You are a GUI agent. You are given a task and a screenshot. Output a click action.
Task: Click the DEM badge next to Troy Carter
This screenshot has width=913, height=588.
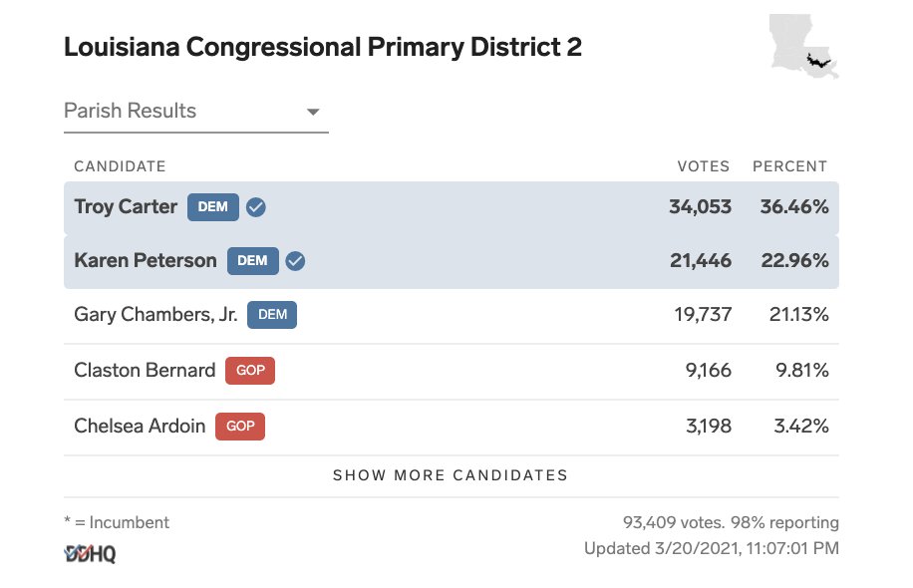(x=213, y=207)
